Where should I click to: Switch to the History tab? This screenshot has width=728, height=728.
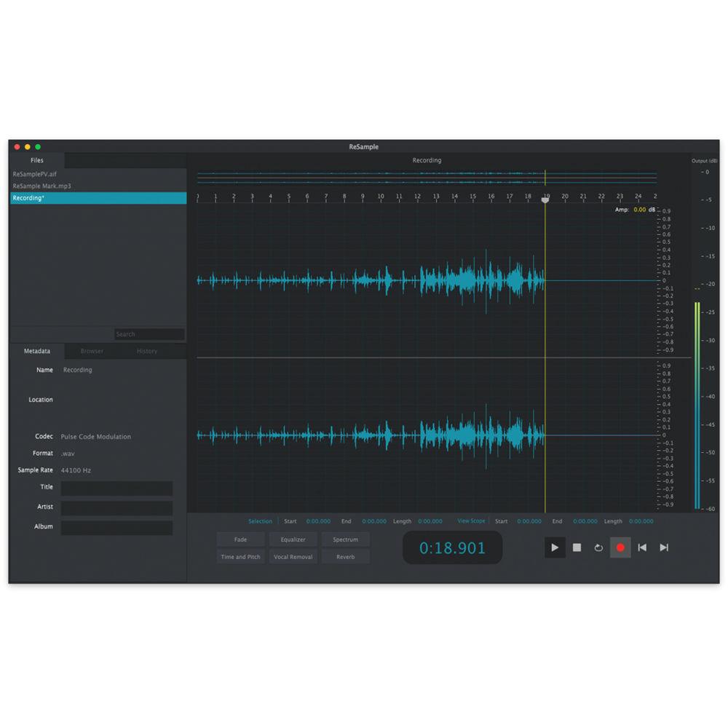click(x=147, y=351)
